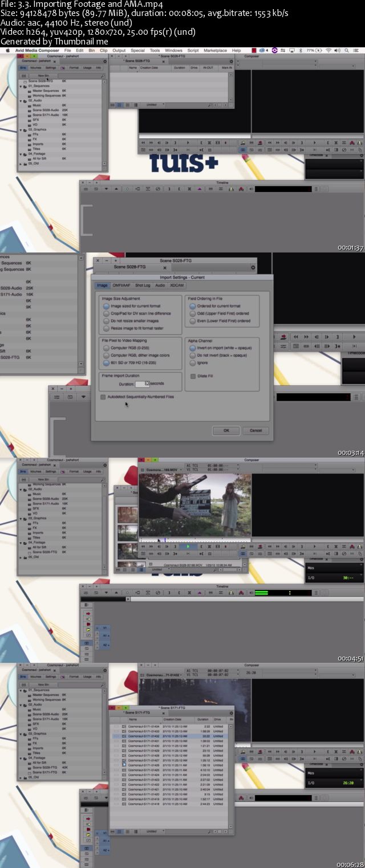Select 'Resize image to fit format raster'
Image resolution: width=365 pixels, height=868 pixels.
(106, 328)
